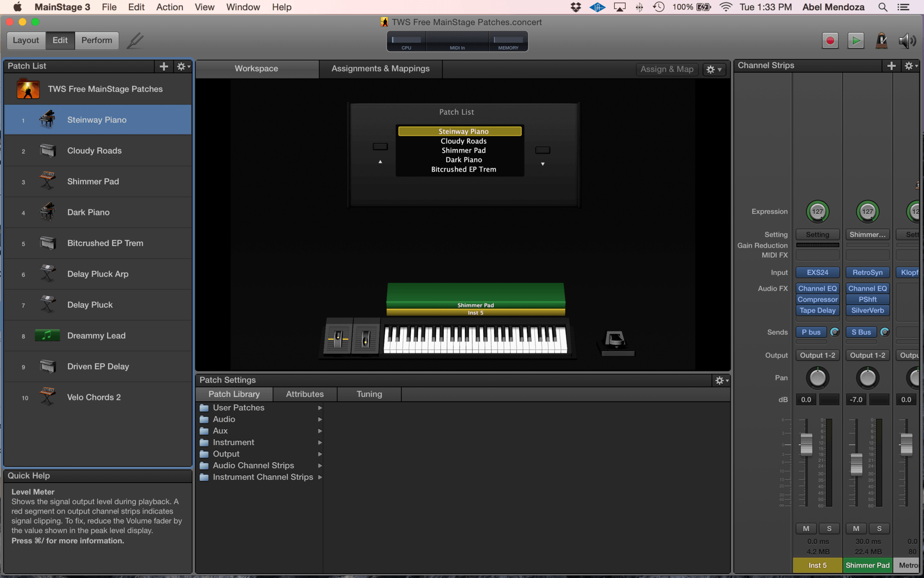
Task: Click the Assign & Map button
Action: click(x=667, y=69)
